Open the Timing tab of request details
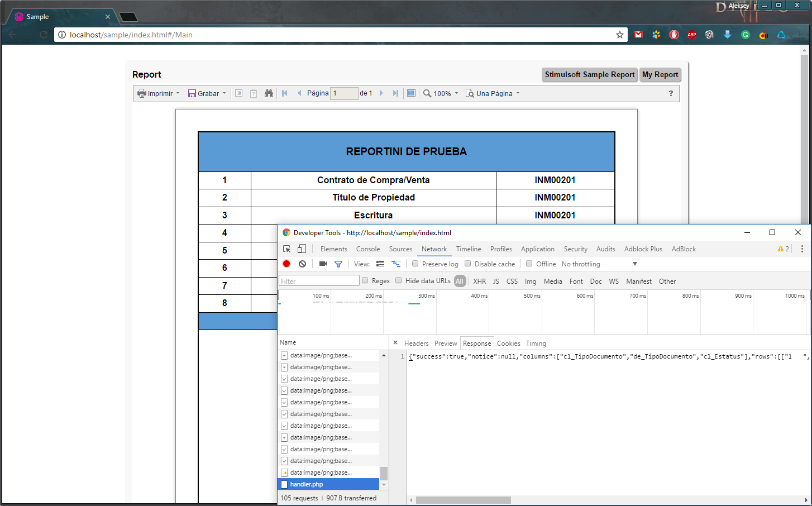 point(536,343)
